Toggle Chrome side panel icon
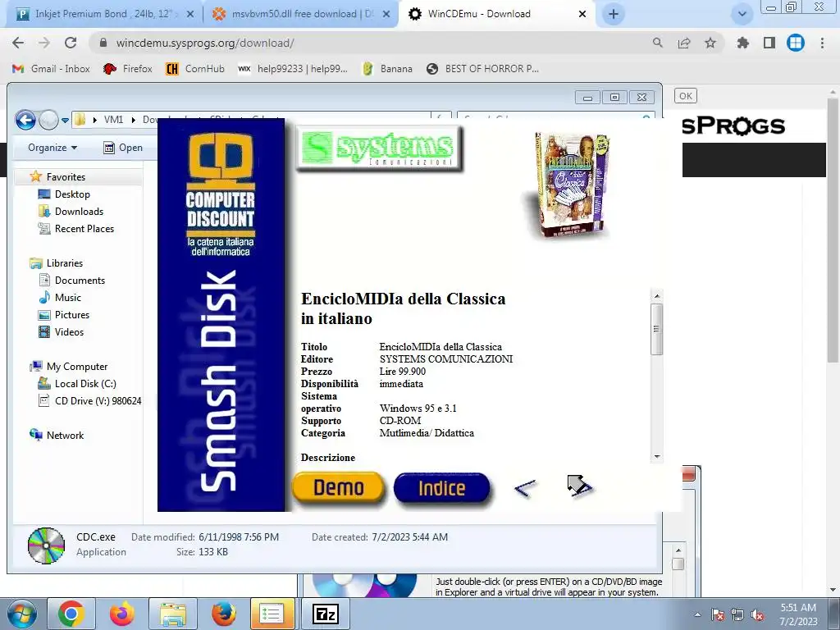840x630 pixels. point(769,43)
